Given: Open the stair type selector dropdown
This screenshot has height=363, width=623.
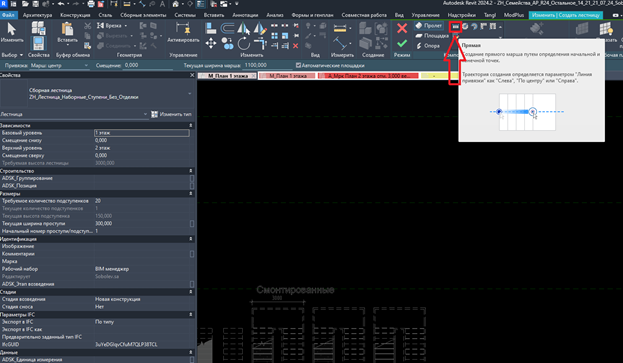Looking at the screenshot, I should tap(190, 94).
